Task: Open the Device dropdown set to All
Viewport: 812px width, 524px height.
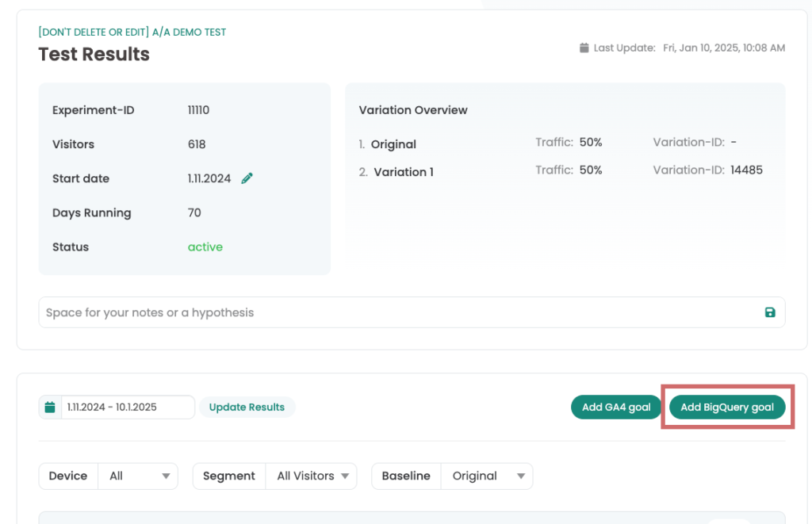Action: point(138,476)
